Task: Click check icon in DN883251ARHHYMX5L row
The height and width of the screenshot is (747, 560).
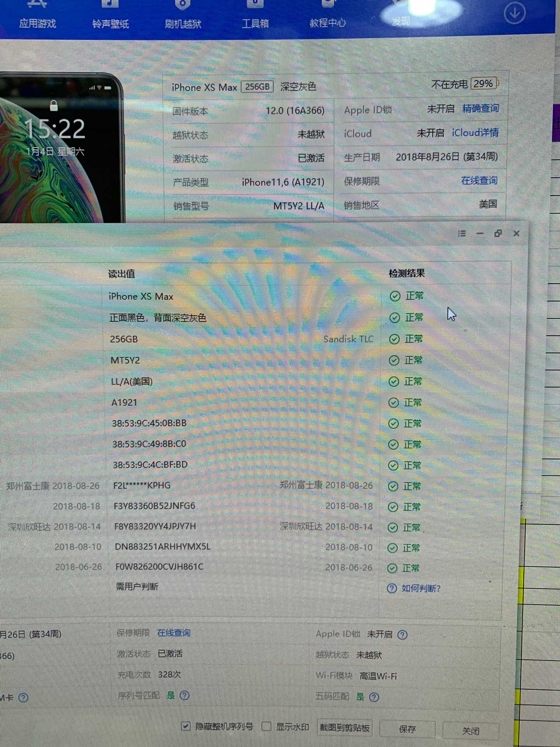Action: click(392, 548)
